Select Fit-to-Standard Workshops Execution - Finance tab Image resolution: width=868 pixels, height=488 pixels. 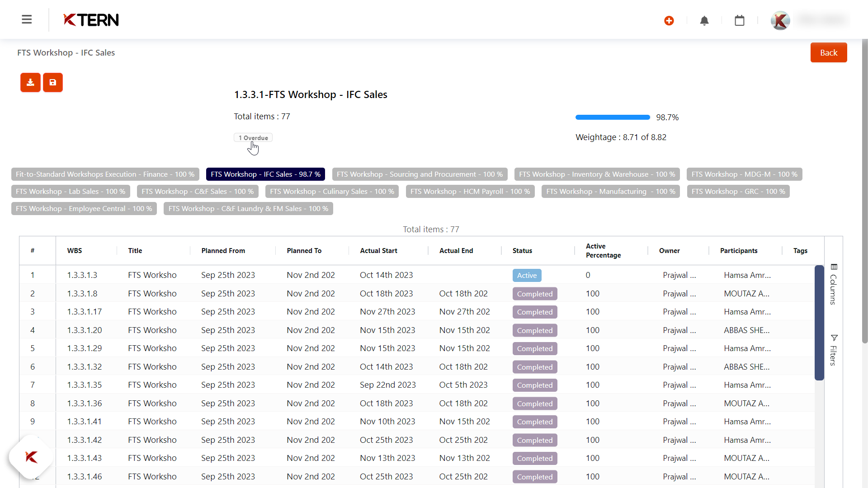[105, 174]
